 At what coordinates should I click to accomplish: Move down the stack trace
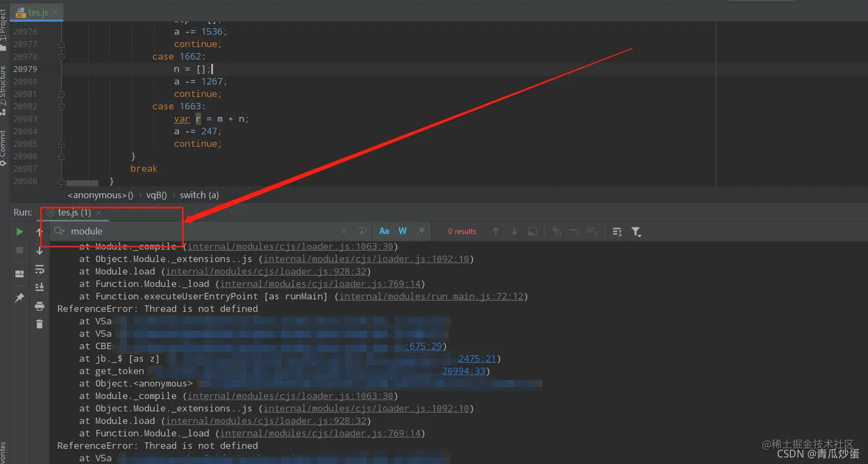(x=40, y=251)
